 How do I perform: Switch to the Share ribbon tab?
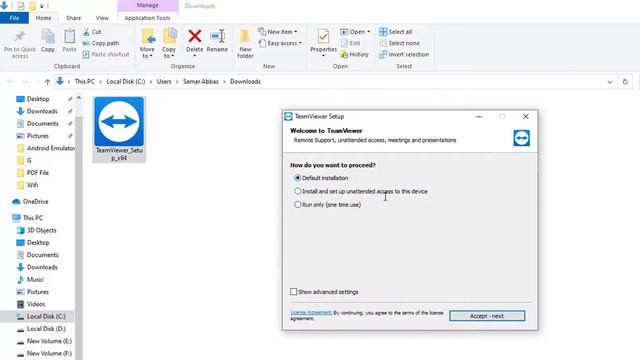click(x=73, y=18)
